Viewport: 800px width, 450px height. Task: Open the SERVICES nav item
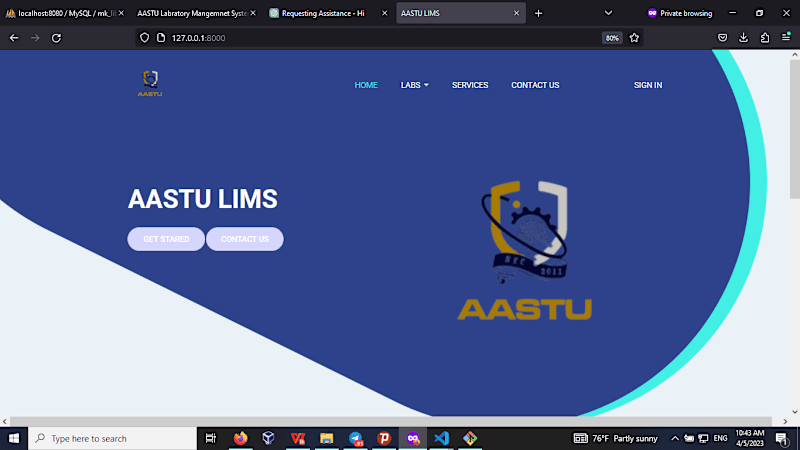[470, 85]
